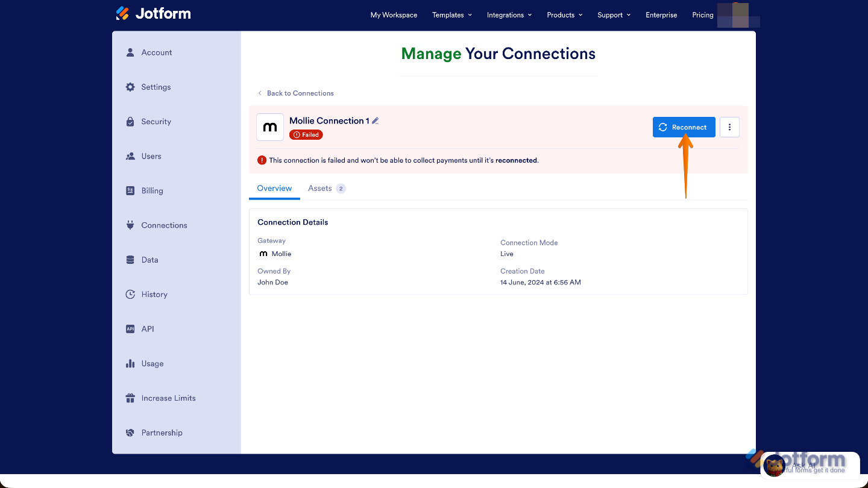Switch to the Assets tab

320,188
